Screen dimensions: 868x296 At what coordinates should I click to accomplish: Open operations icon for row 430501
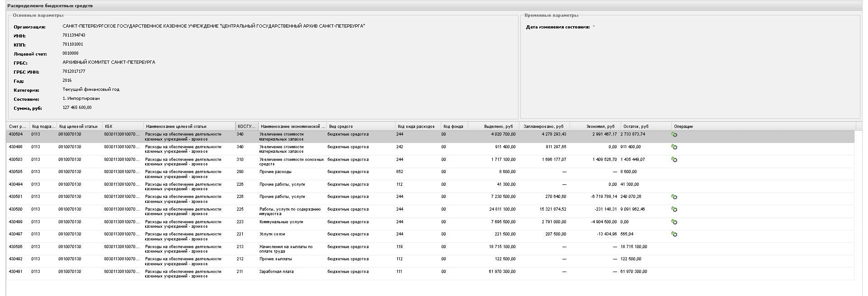(x=674, y=197)
